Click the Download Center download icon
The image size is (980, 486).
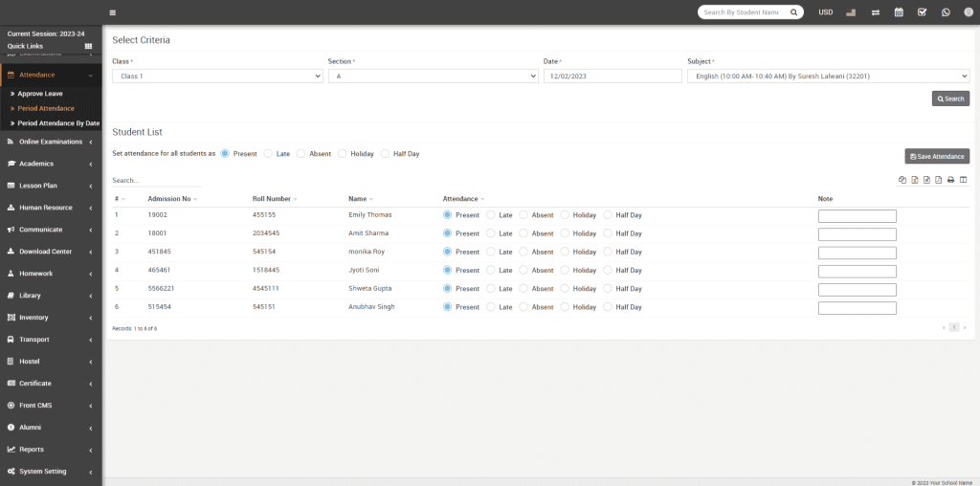pyautogui.click(x=11, y=251)
